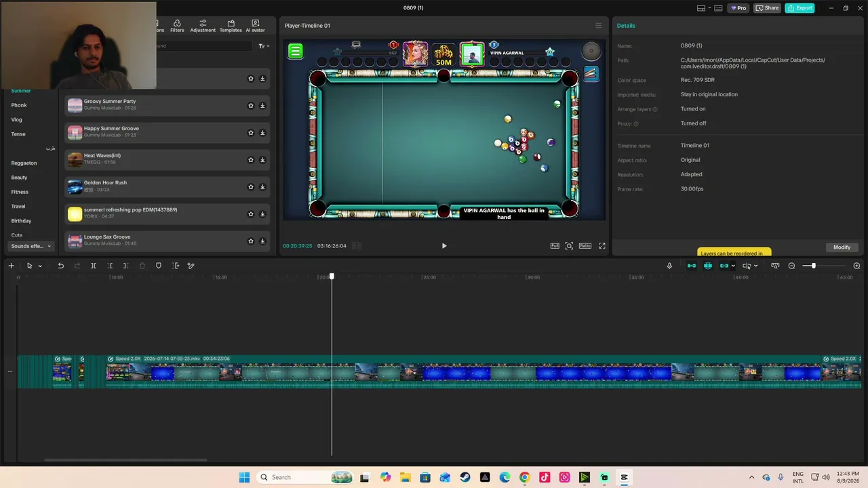Favorite the Groovy Summer Party track
Screen dimensions: 868x488
[251, 106]
